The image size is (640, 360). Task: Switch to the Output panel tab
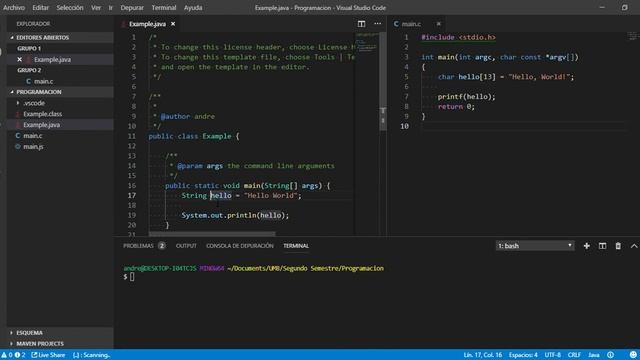[186, 246]
